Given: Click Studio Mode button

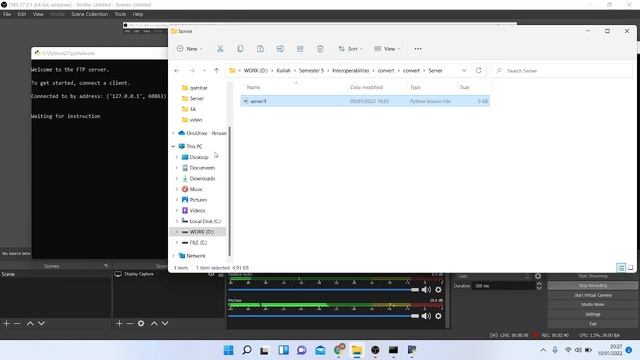Looking at the screenshot, I should pyautogui.click(x=593, y=304).
